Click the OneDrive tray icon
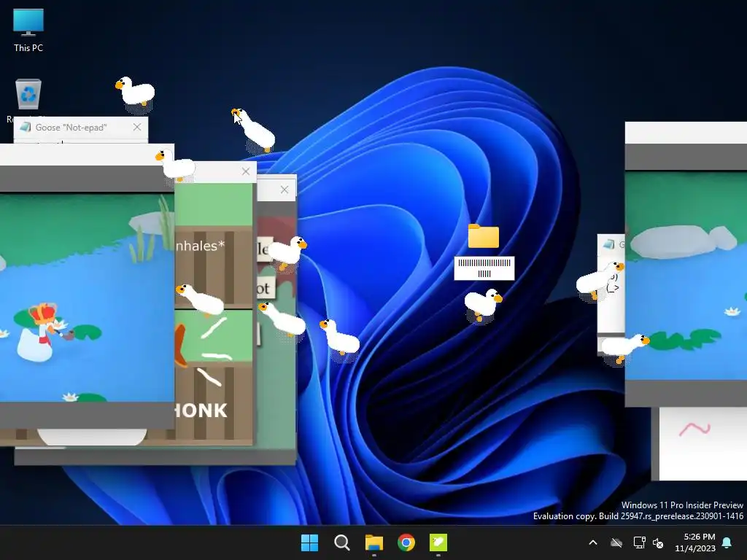Image resolution: width=747 pixels, height=560 pixels. (x=616, y=542)
